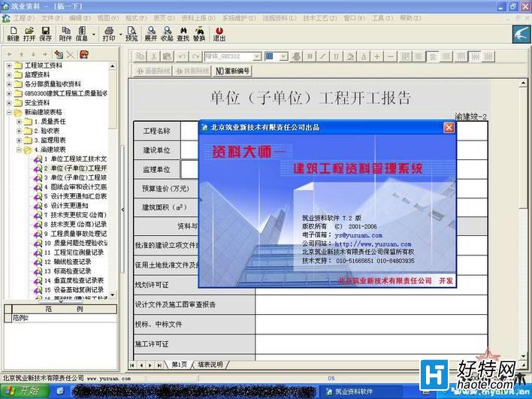
Task: Open the dropdown arrow beside 打印
Action: click(x=120, y=35)
